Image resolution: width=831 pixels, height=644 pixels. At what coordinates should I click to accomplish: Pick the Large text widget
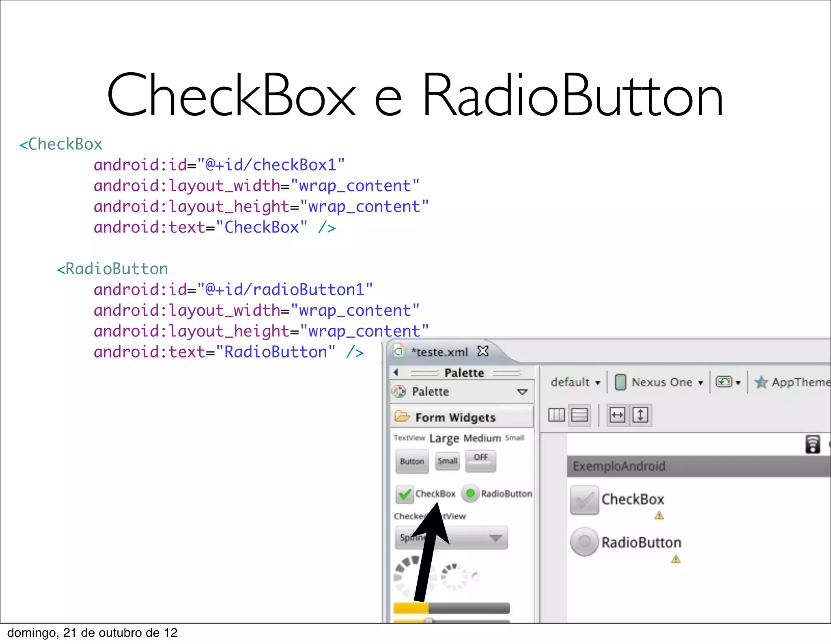(444, 439)
